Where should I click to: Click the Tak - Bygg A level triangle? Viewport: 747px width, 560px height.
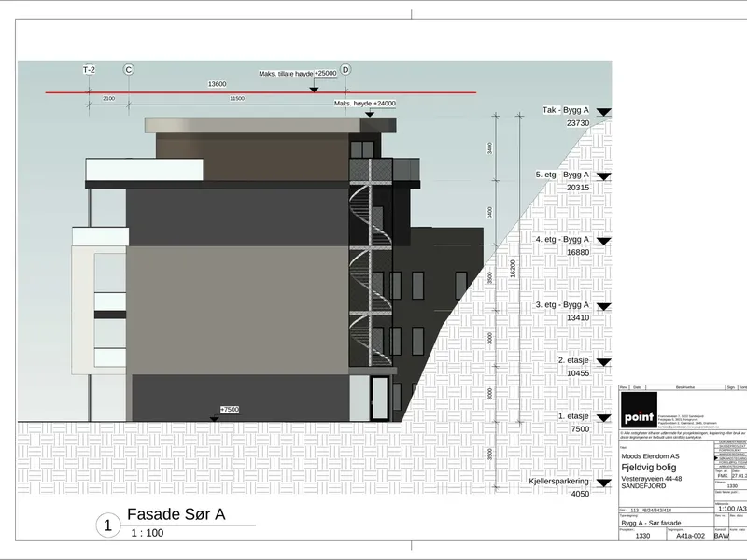point(603,112)
